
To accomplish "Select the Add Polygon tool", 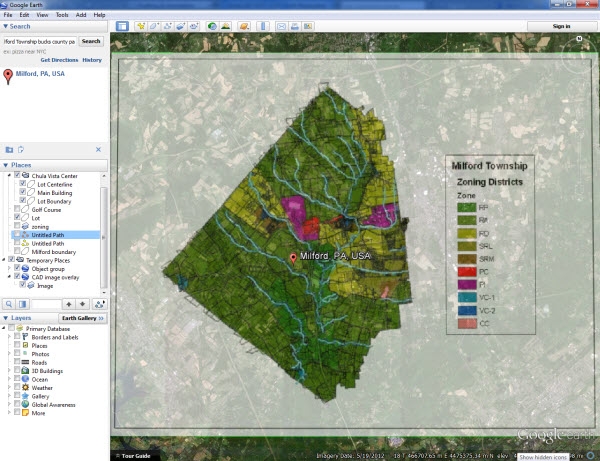I will click(x=154, y=26).
